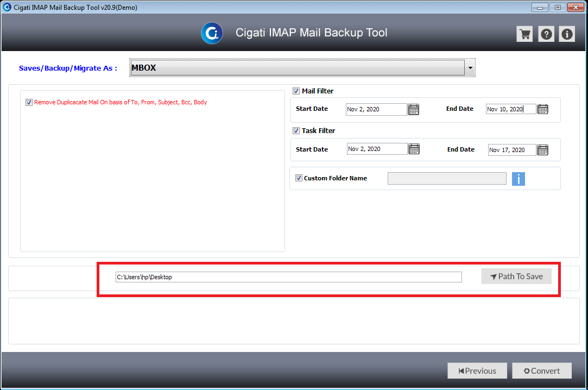Click the Path To Save button
The width and height of the screenshot is (588, 390).
pyautogui.click(x=516, y=276)
